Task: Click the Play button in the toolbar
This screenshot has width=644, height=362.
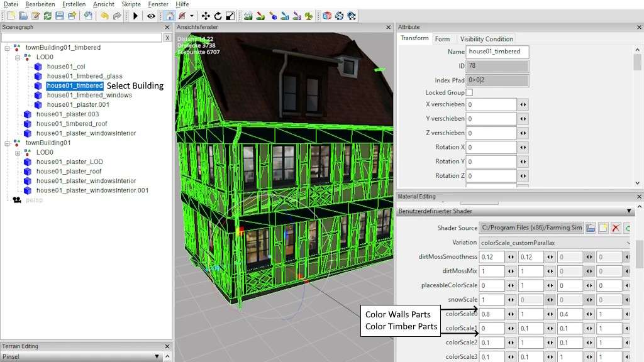Action: 135,16
